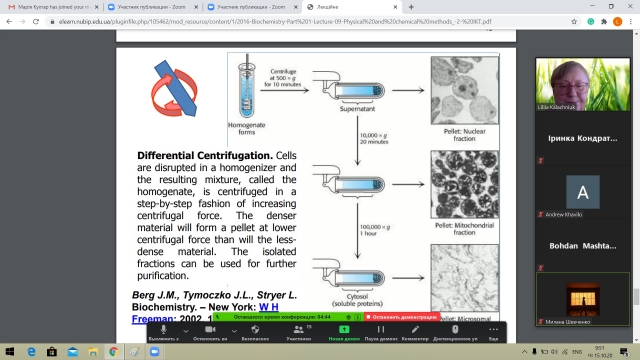Close the first Zoom tab
The width and height of the screenshot is (640, 360).
(196, 7)
